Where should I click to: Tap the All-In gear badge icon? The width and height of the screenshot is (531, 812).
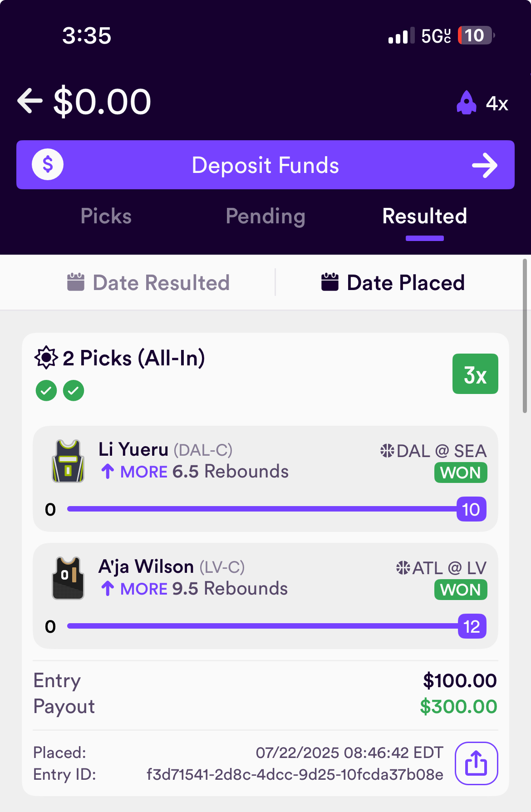(x=46, y=358)
